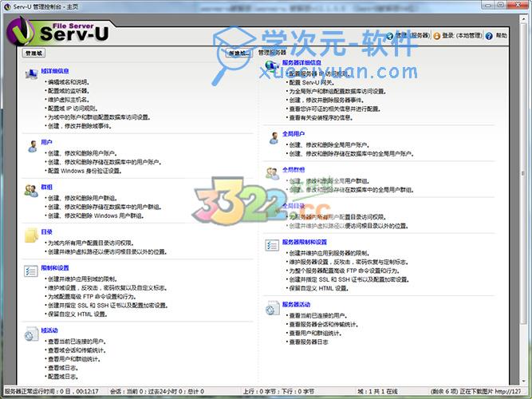Click the text 维护虚拟主机名
Viewport: 532px width, 399px height.
69,100
